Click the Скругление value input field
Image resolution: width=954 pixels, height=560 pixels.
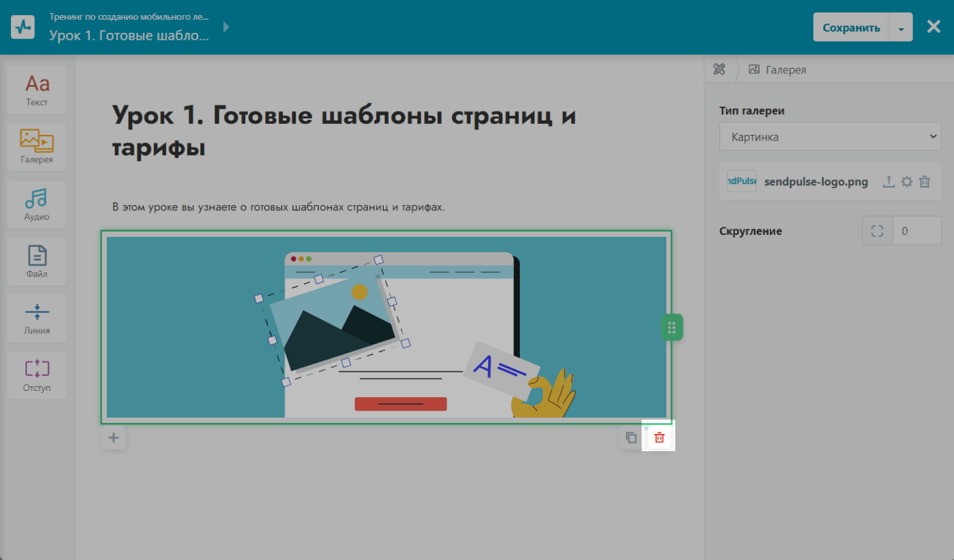(x=917, y=231)
